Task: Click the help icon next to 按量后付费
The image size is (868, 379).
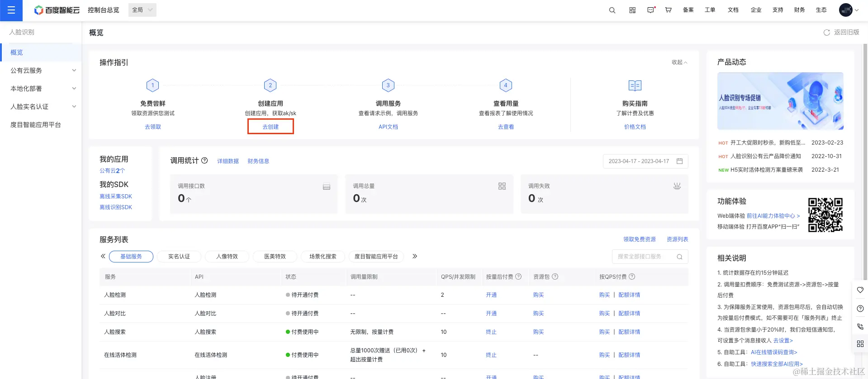Action: point(518,276)
